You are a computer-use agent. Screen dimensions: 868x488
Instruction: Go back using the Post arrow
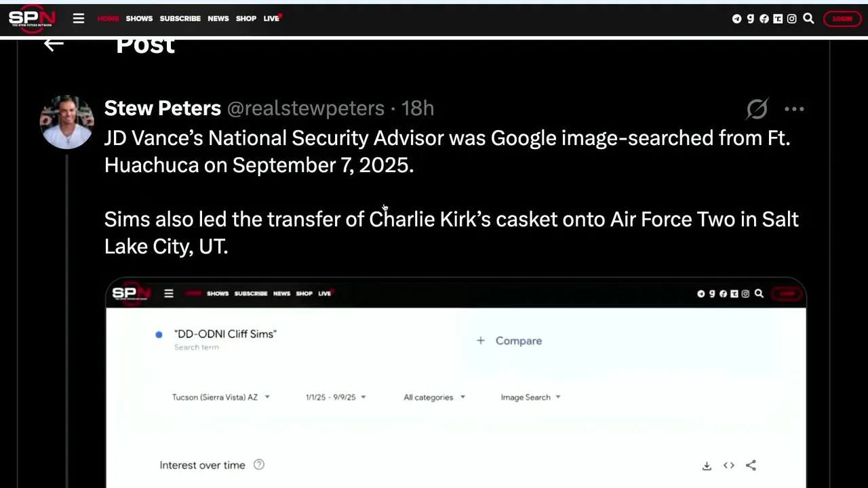click(54, 44)
